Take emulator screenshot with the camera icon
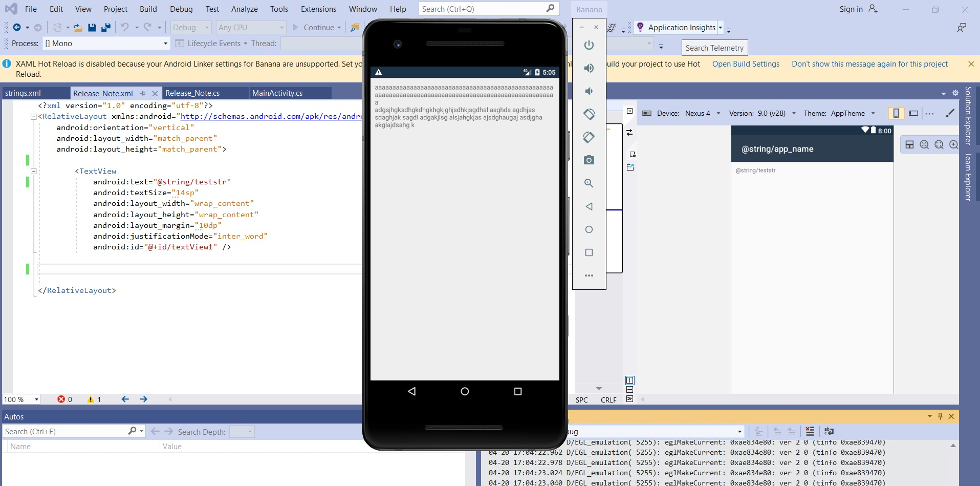 (589, 160)
